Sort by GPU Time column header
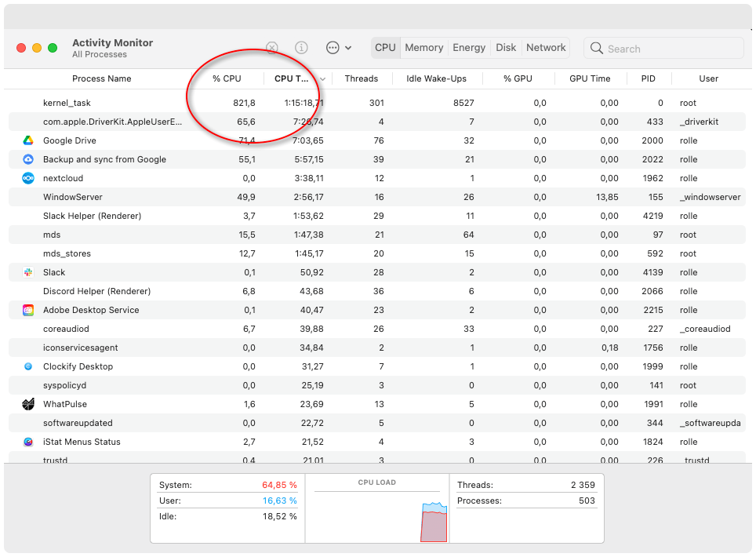756x557 pixels. coord(590,78)
